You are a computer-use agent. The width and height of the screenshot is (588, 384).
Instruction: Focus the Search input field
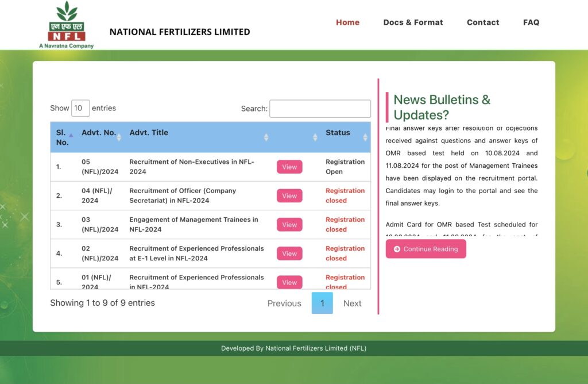pyautogui.click(x=320, y=109)
